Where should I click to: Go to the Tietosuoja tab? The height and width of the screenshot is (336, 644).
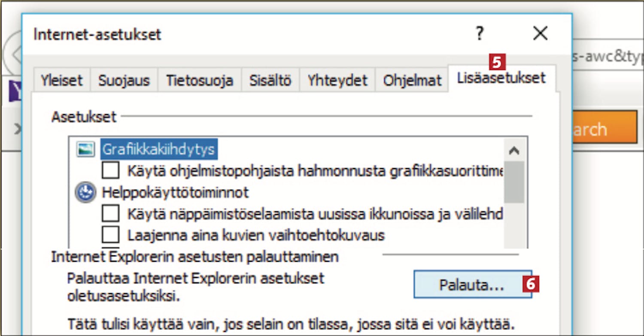tap(200, 80)
